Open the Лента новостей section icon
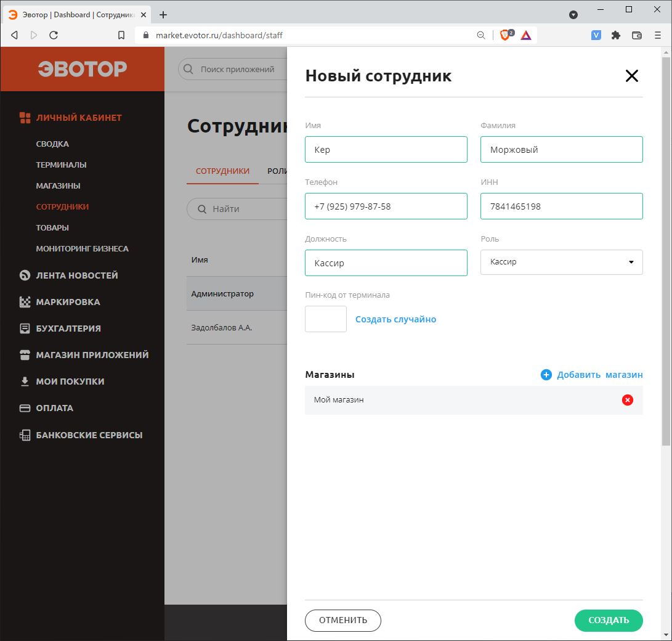 (25, 276)
